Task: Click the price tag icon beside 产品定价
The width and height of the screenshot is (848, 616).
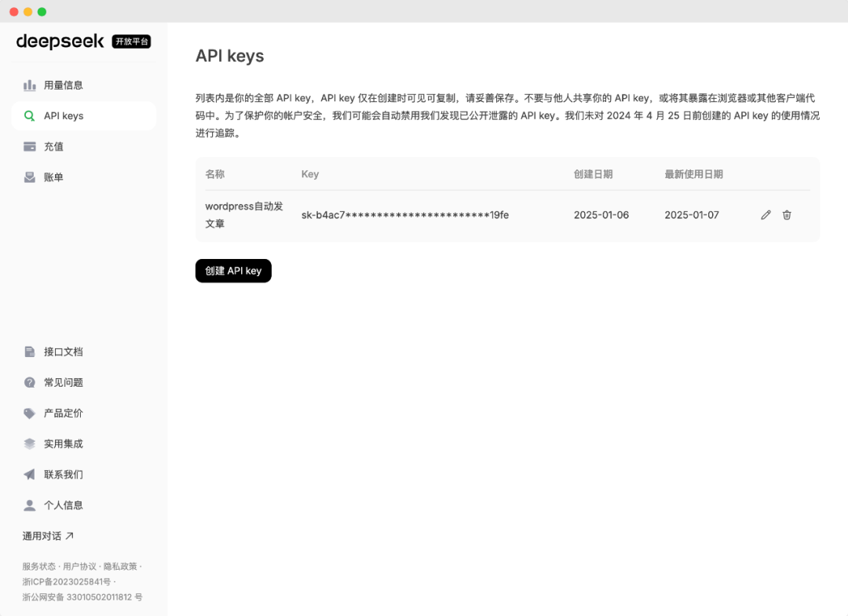Action: click(30, 414)
